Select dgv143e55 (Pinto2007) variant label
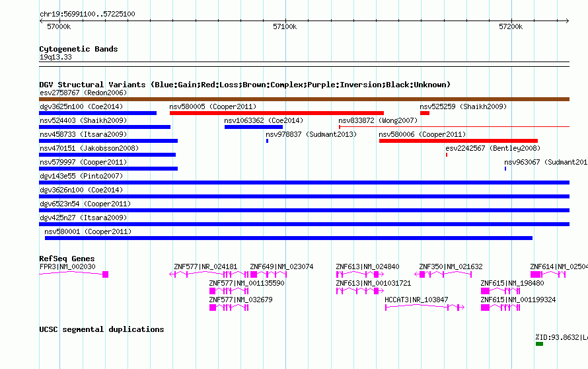Image resolution: width=588 pixels, height=369 pixels. [81, 176]
